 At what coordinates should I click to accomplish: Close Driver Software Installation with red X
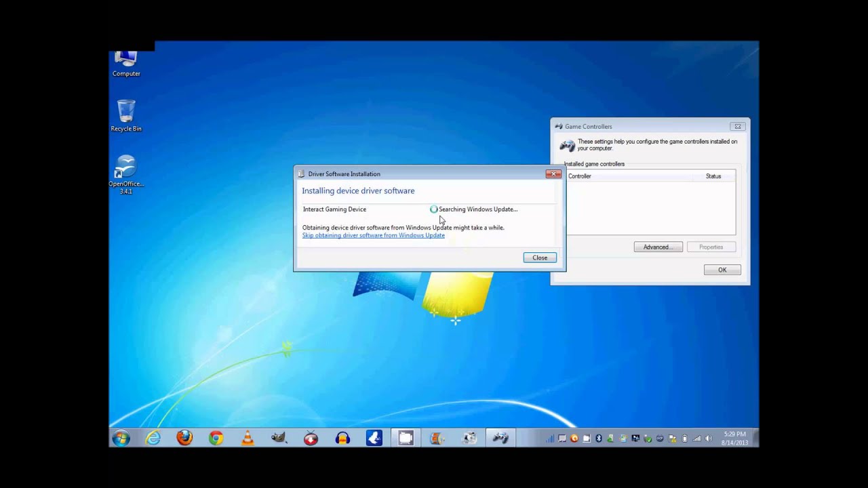coord(553,174)
